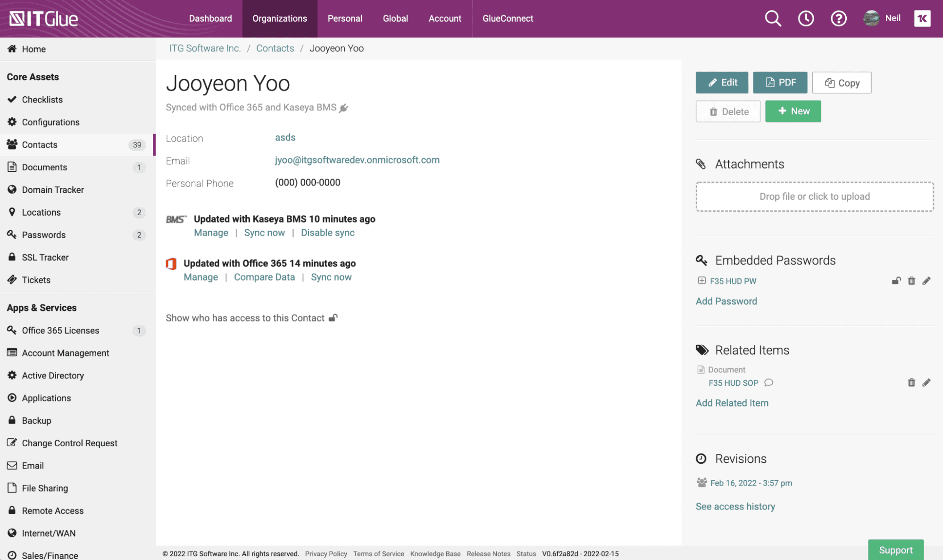Open the Feb 16, 2022 revision
Viewport: 943px width, 560px height.
(x=751, y=483)
